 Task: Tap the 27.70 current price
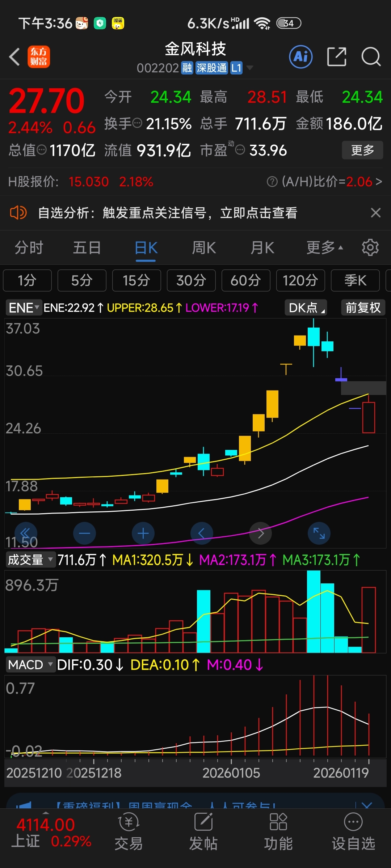pyautogui.click(x=47, y=101)
